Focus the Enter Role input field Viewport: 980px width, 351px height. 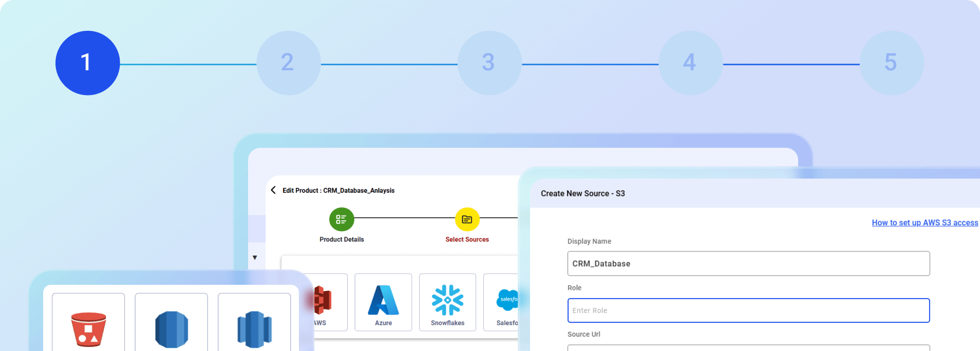pos(748,310)
